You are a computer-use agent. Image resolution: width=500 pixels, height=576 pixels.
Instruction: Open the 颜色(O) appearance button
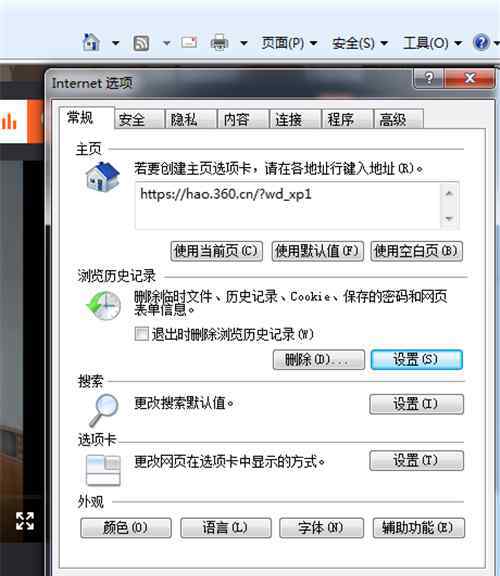126,528
